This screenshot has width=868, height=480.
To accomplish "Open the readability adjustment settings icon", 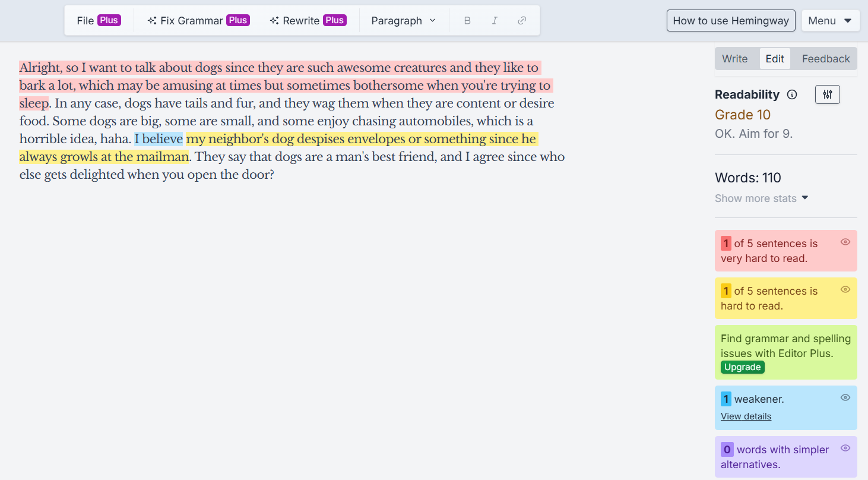I will [827, 94].
